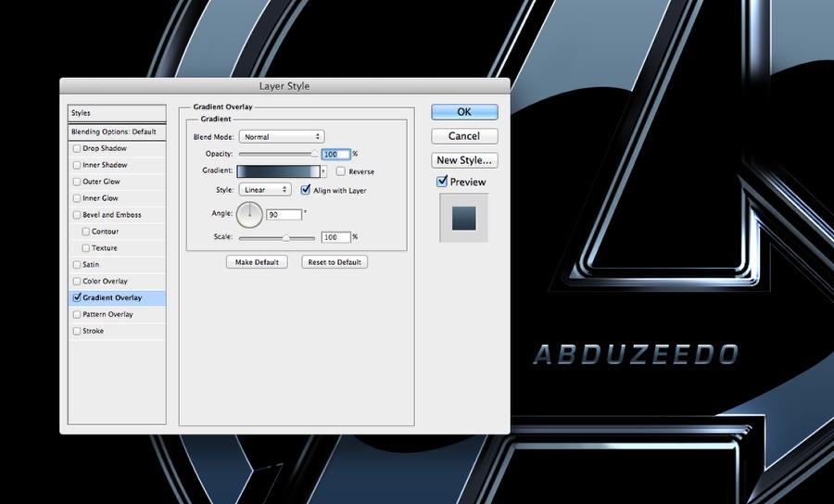834x504 pixels.
Task: Uncheck the Preview checkbox
Action: click(x=442, y=183)
